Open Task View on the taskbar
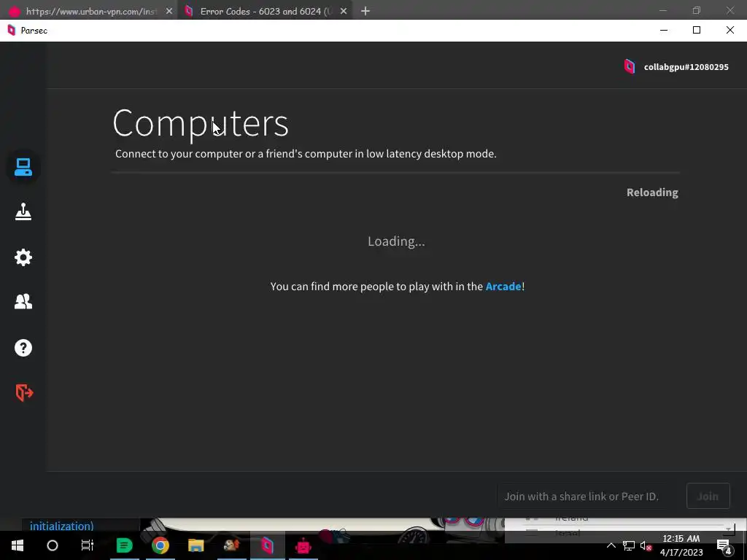 pos(88,545)
